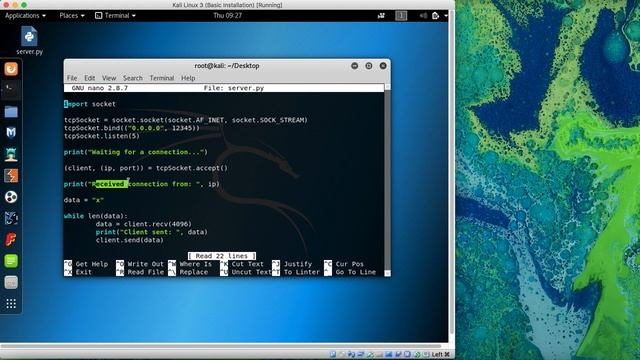Click the 'import socket' line
640x360 pixels.
tap(90, 104)
